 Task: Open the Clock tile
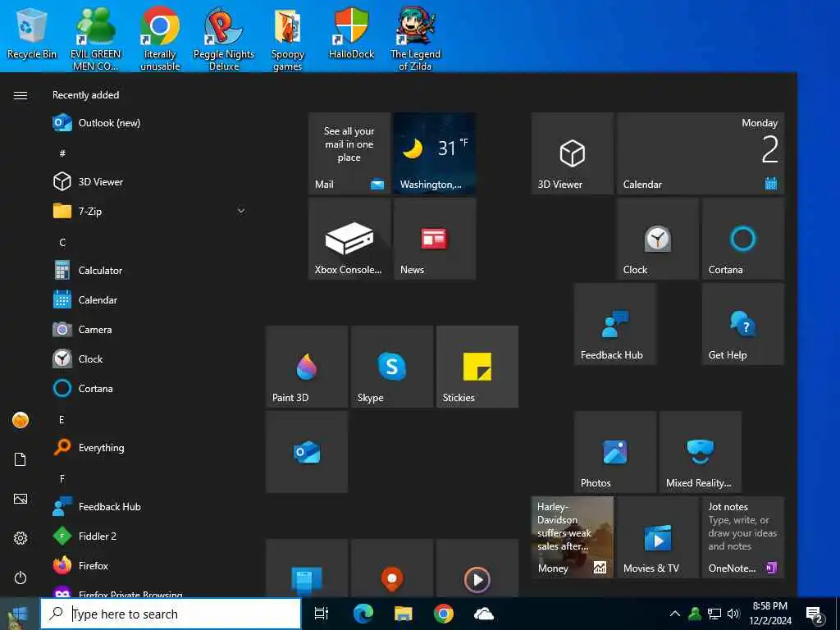pos(657,239)
